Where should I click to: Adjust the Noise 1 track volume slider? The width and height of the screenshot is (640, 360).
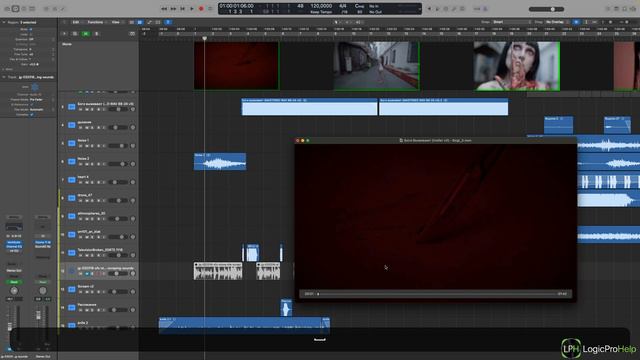118,146
